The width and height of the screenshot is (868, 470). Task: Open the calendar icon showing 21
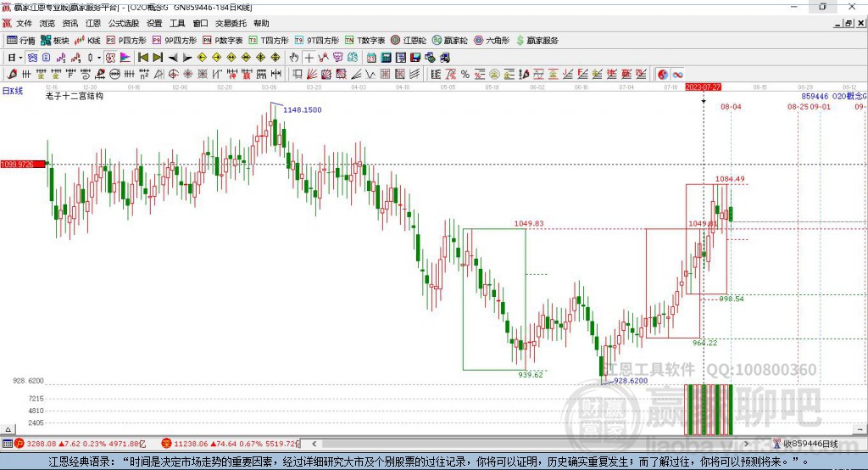coord(371,58)
